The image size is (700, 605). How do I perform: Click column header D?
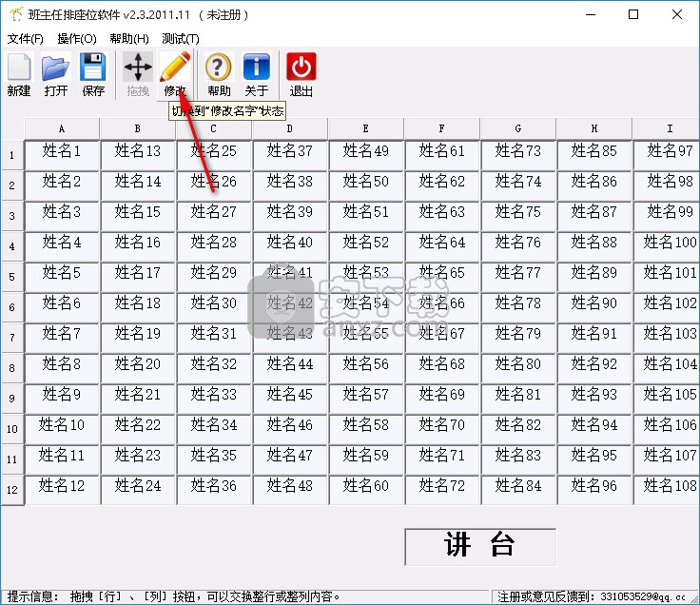coord(290,129)
